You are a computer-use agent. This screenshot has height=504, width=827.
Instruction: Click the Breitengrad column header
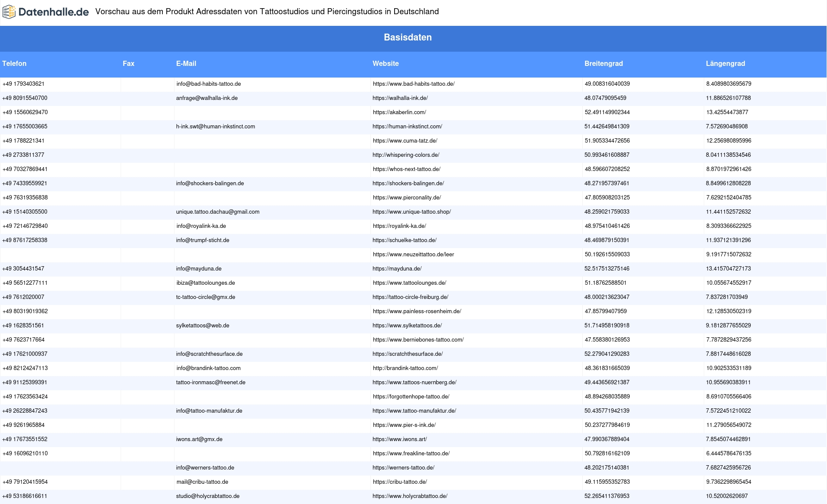pyautogui.click(x=603, y=63)
